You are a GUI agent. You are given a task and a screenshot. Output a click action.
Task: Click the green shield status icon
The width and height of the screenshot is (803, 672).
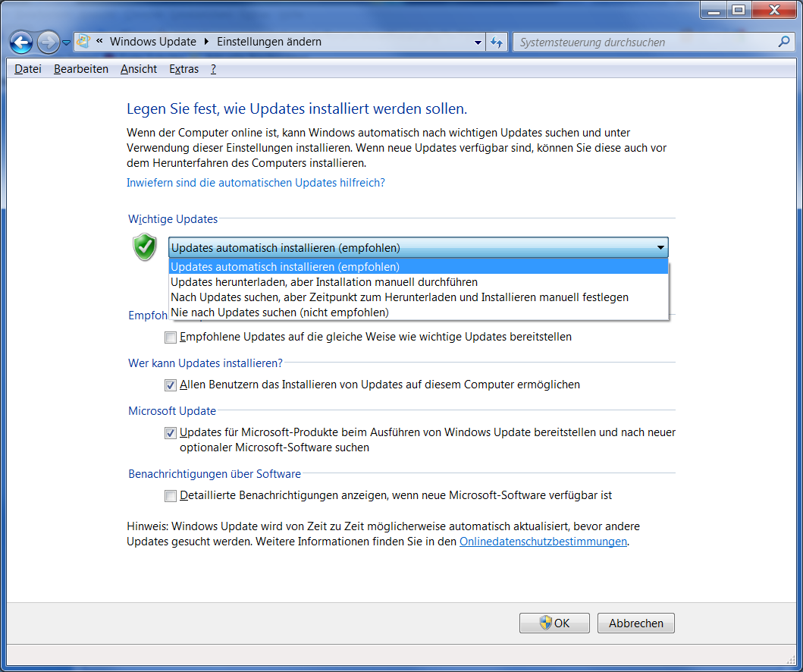(145, 247)
